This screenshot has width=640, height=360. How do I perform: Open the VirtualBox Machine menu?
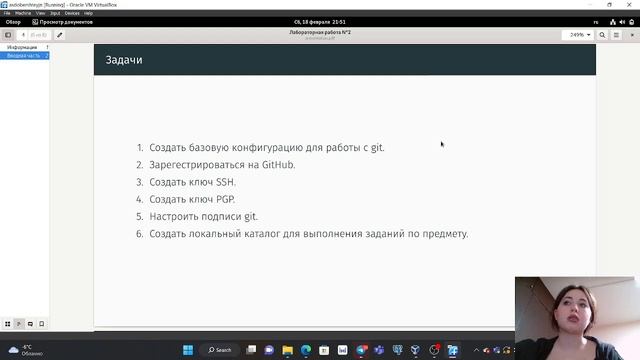(x=23, y=13)
